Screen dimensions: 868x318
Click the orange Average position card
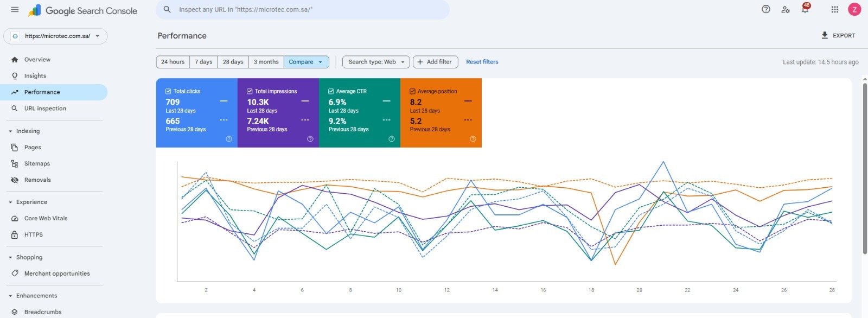[x=441, y=112]
